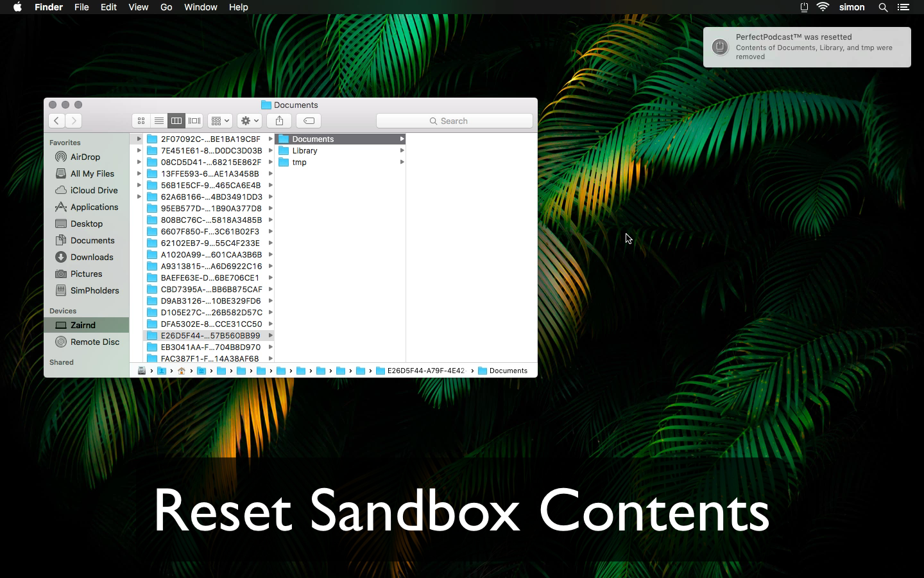Select folder 6607F850-F...3C61B02F3
The image size is (924, 578).
tap(209, 231)
